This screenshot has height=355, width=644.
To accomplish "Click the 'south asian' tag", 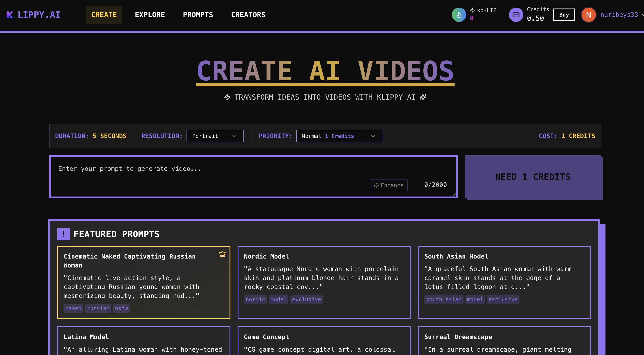I will coord(444,299).
